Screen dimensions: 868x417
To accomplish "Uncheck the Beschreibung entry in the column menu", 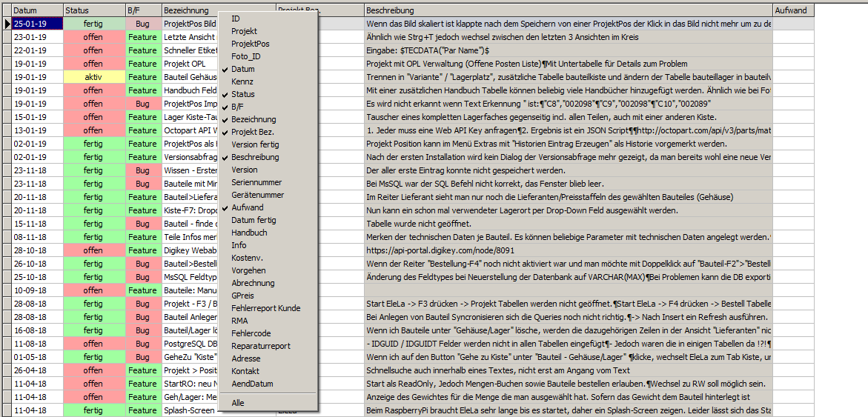I will point(255,157).
